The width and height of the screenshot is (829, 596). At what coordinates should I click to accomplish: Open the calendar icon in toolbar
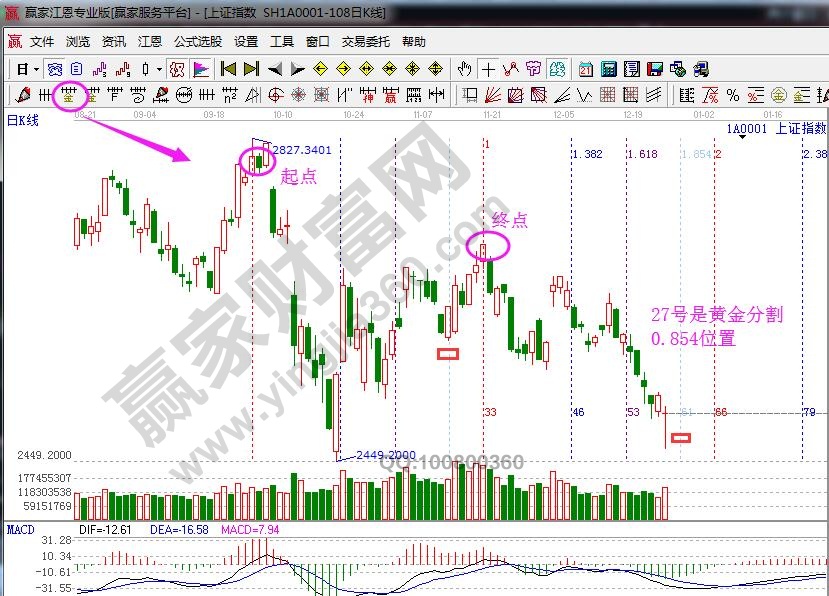[585, 69]
